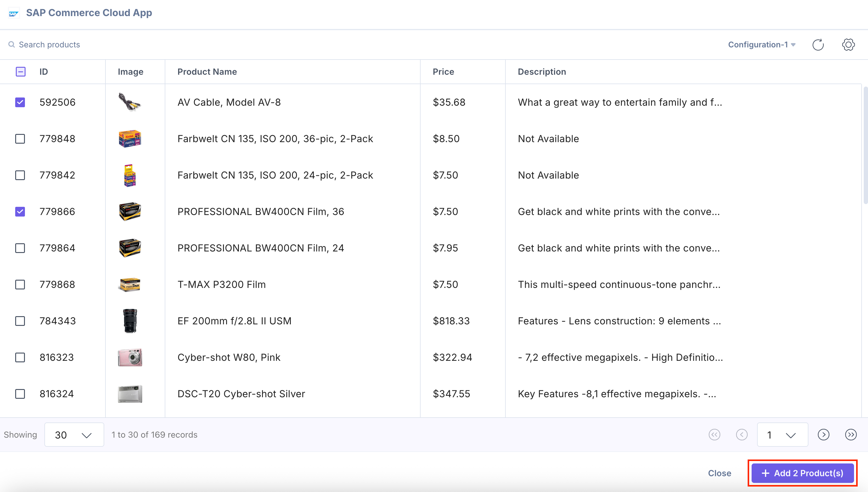Click the pink Cyber-shot W80 thumbnail
The width and height of the screenshot is (868, 492).
(130, 357)
